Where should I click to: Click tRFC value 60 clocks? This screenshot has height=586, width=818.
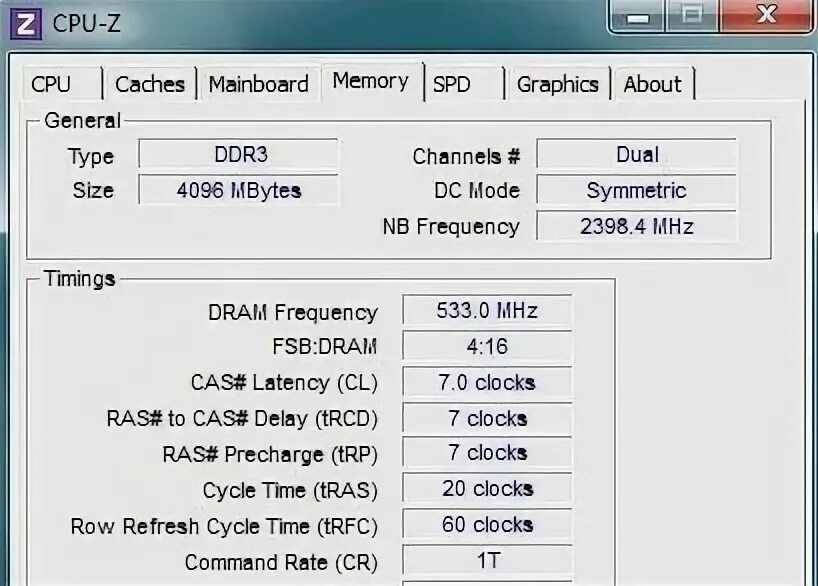coord(487,525)
